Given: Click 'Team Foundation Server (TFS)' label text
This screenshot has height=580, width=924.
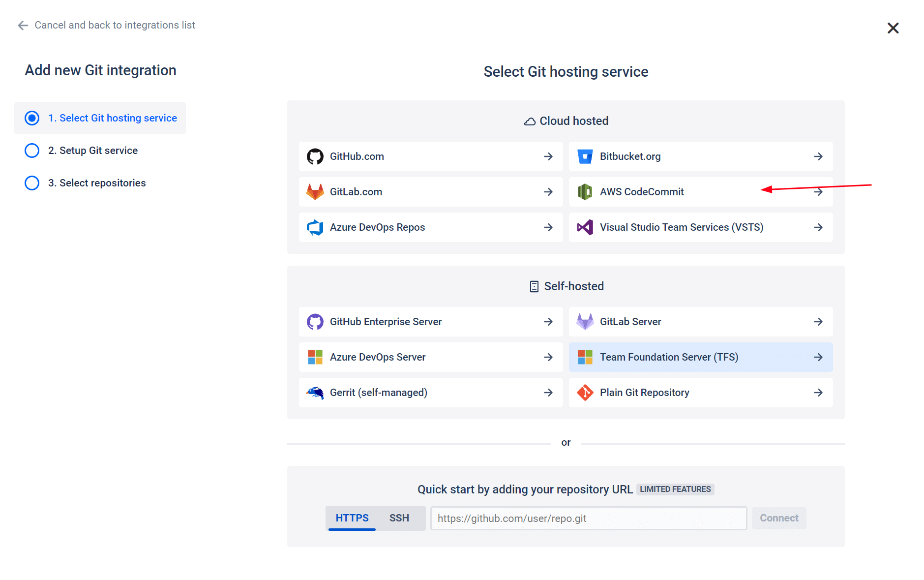Looking at the screenshot, I should pyautogui.click(x=669, y=357).
